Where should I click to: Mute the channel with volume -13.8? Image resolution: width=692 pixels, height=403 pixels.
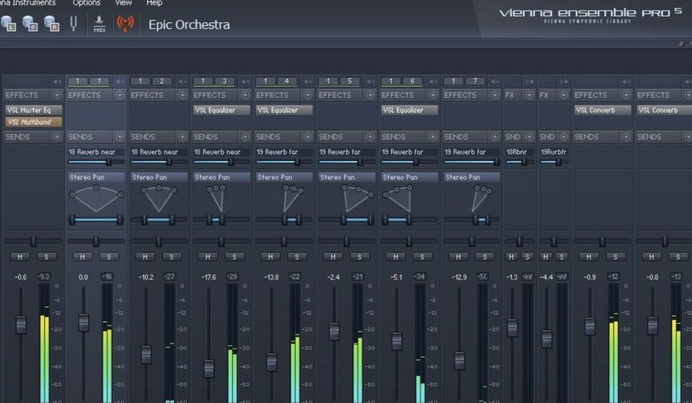pos(271,256)
